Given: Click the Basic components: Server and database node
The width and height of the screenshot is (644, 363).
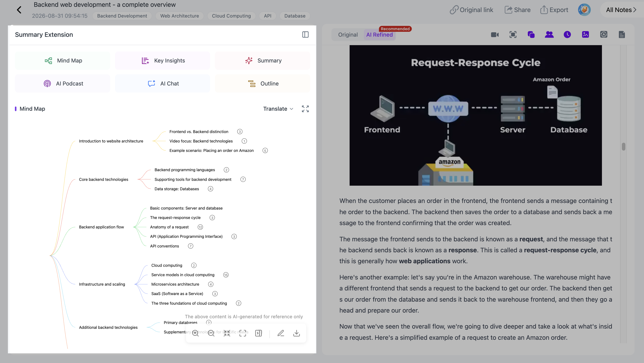Looking at the screenshot, I should click(186, 208).
